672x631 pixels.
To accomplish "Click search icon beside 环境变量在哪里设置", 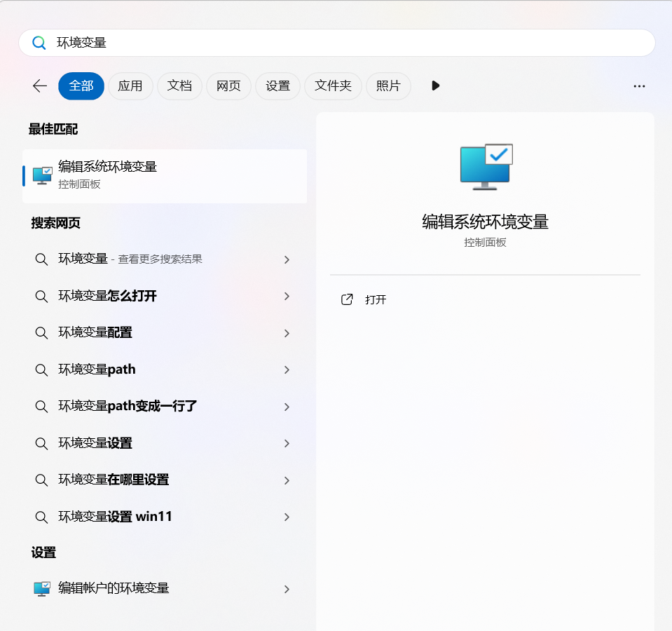I will point(41,480).
